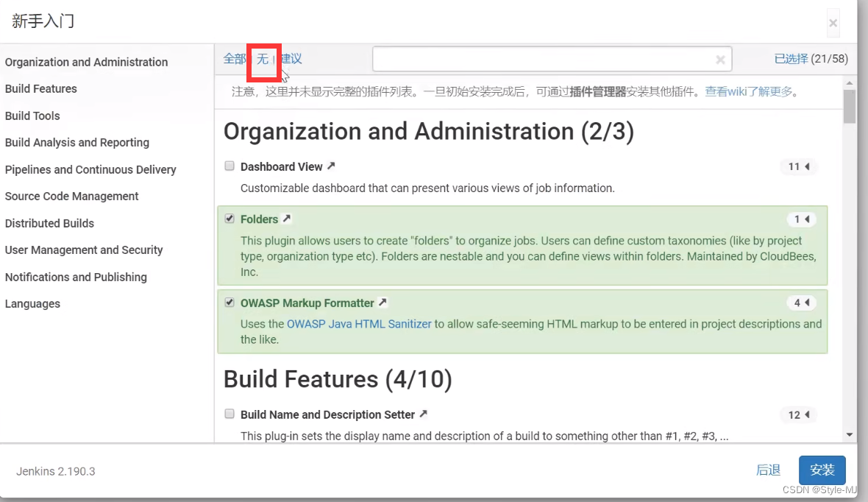The width and height of the screenshot is (868, 502).
Task: Click the Folders plugin title
Action: pyautogui.click(x=259, y=219)
